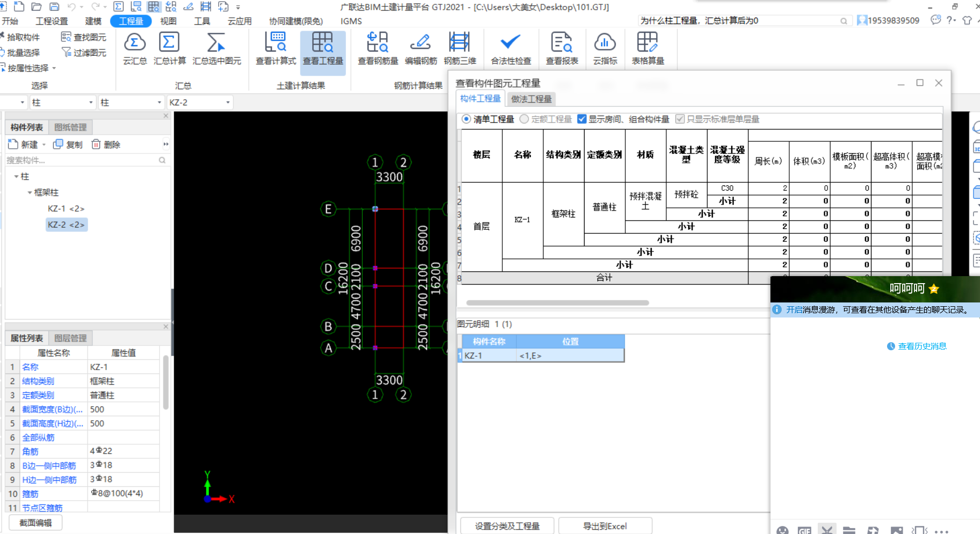Run 合法性检查 validity check
This screenshot has height=534, width=980.
pyautogui.click(x=510, y=49)
